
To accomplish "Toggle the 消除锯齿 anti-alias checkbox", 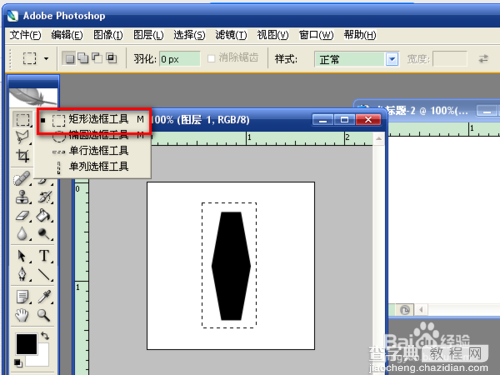I will tap(211, 59).
